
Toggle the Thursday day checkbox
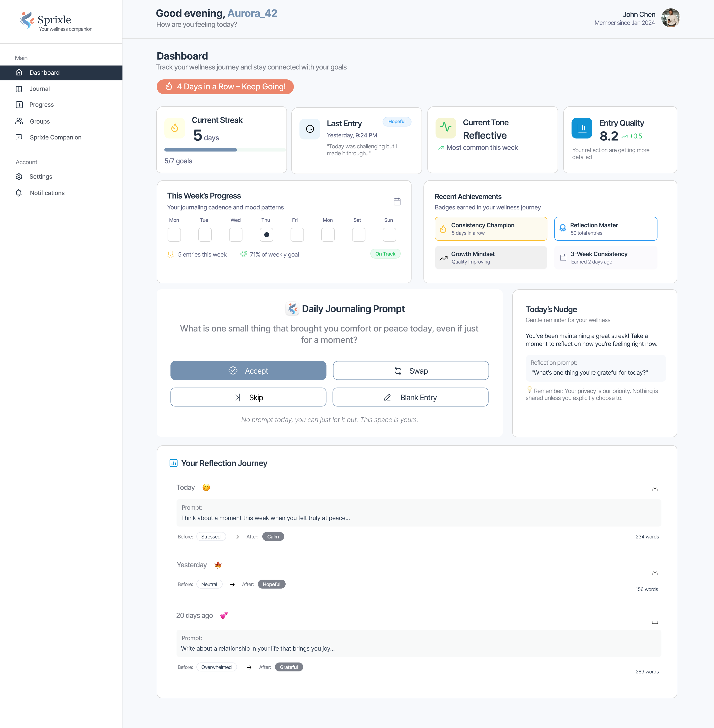pos(266,234)
